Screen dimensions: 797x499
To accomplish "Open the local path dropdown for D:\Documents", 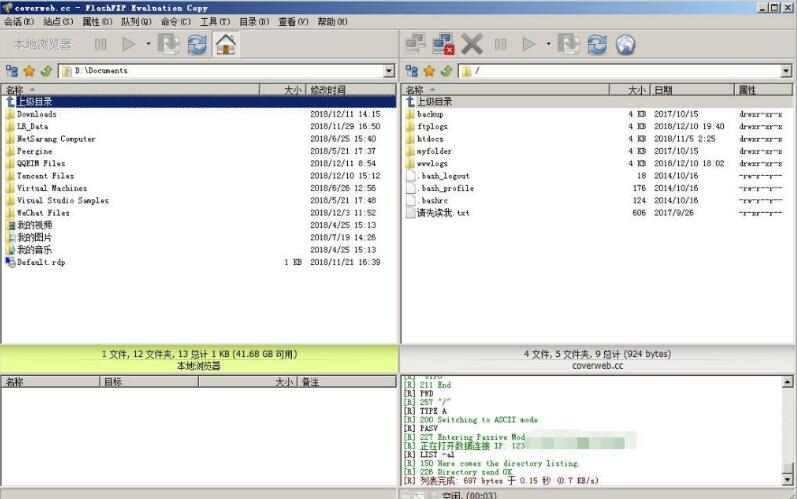I will click(389, 71).
